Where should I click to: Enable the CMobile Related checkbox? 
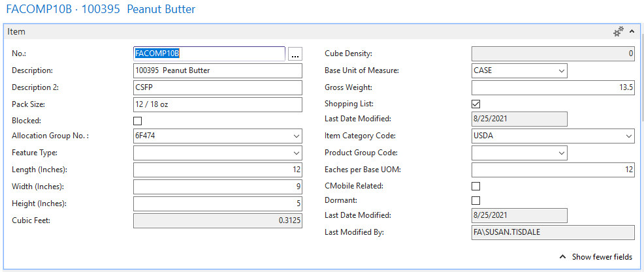pos(476,187)
